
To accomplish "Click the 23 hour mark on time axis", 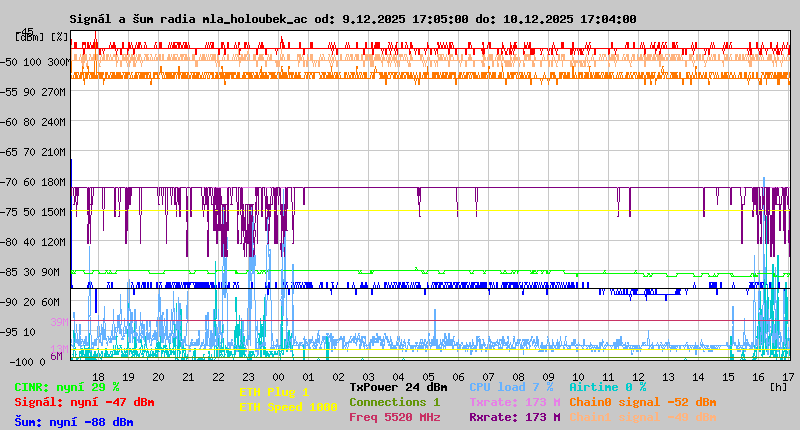I will 249,377.
